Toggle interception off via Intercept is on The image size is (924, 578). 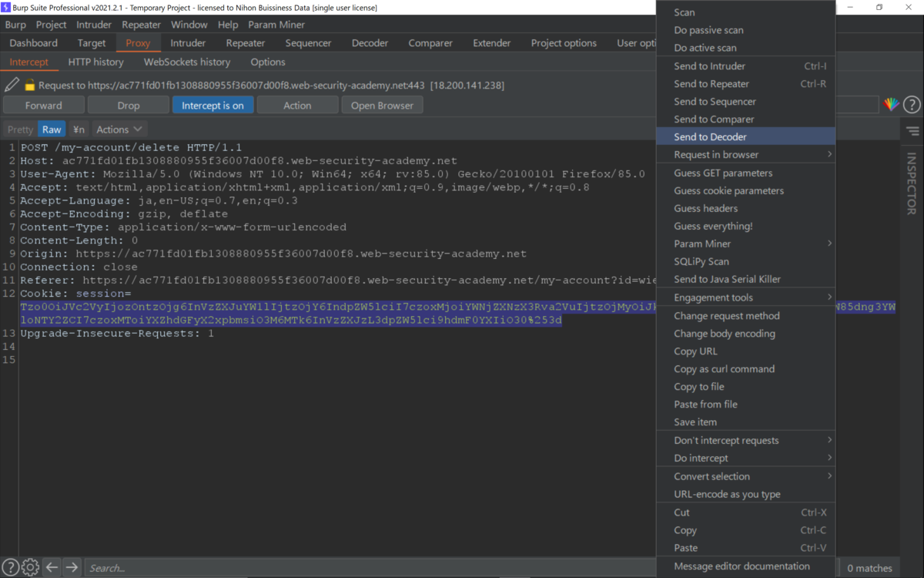(215, 105)
